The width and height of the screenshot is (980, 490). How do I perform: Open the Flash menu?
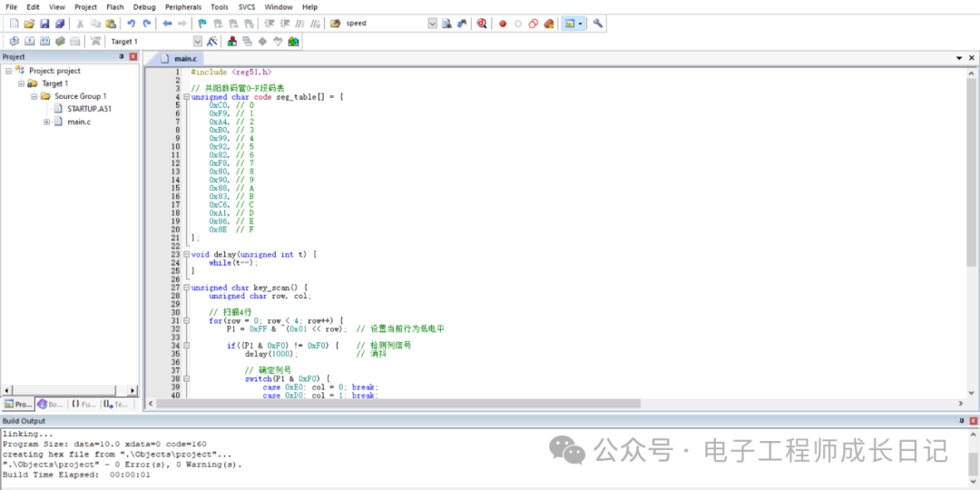(x=115, y=7)
